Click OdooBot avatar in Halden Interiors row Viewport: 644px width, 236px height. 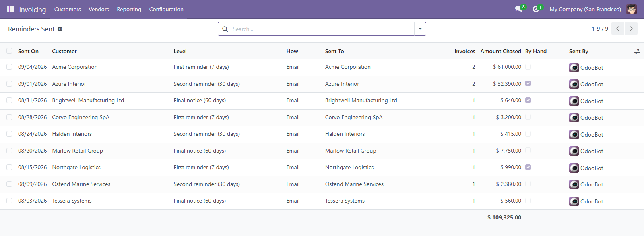[574, 135]
